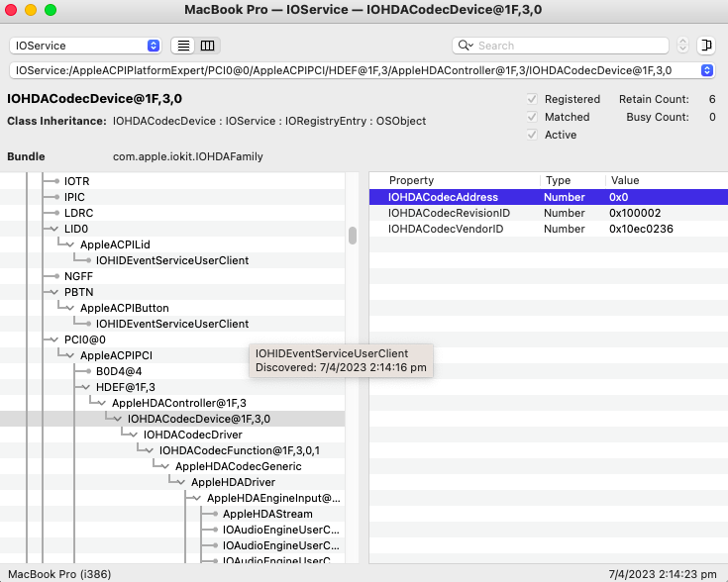
Task: Click the search result stepper arrows
Action: click(x=682, y=46)
